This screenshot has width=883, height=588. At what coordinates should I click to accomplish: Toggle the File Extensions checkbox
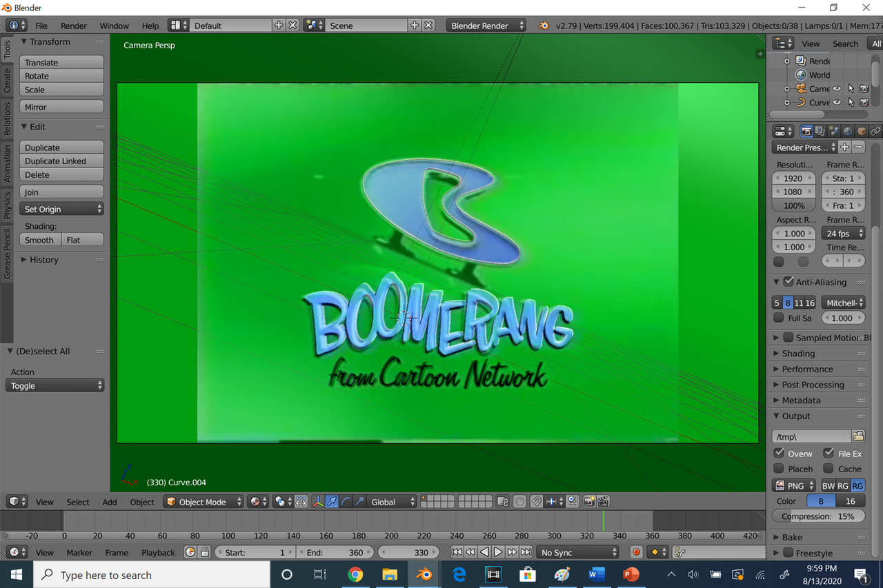point(829,453)
